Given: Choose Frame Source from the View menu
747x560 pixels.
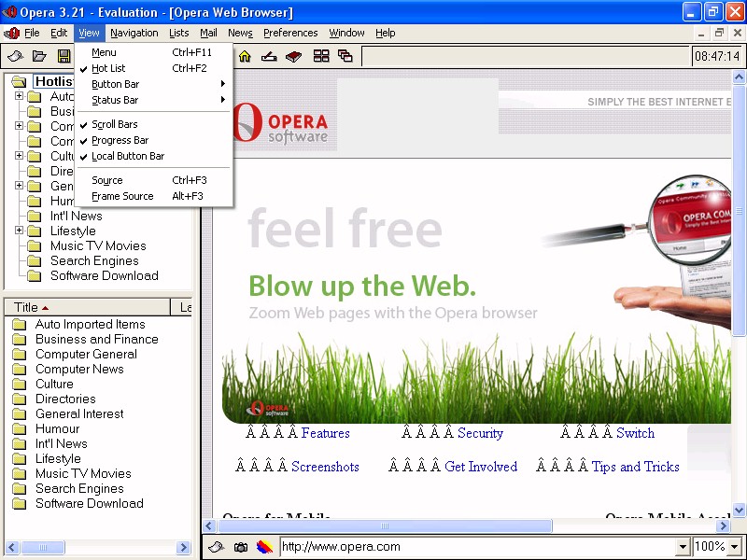Looking at the screenshot, I should click(153, 196).
